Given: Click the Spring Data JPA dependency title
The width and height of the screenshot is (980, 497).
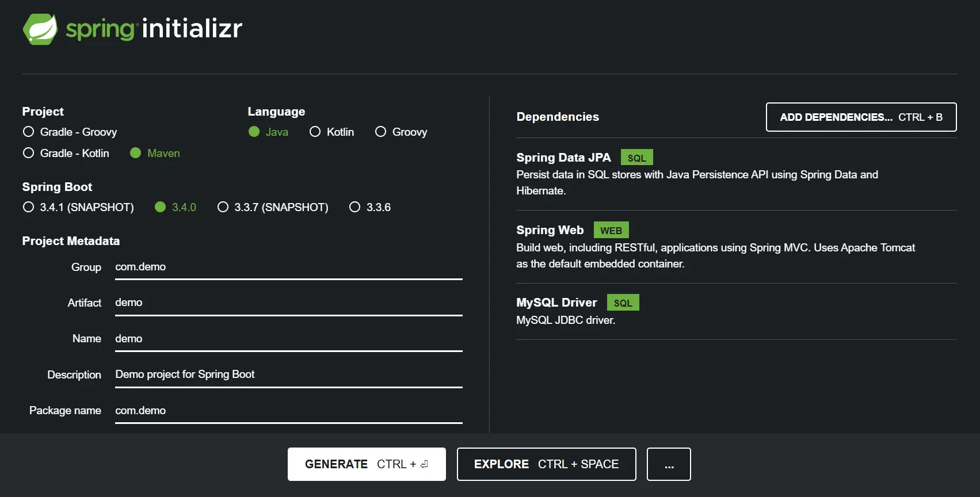Looking at the screenshot, I should pos(563,158).
